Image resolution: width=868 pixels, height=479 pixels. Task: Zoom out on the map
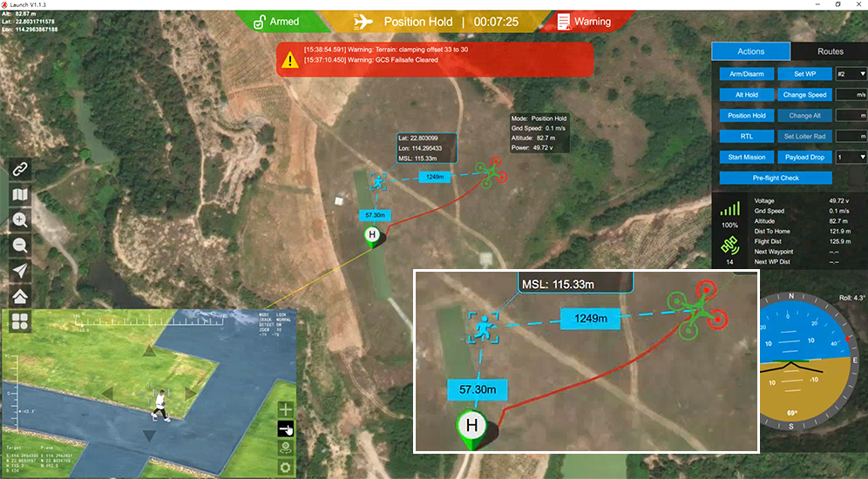pyautogui.click(x=21, y=246)
